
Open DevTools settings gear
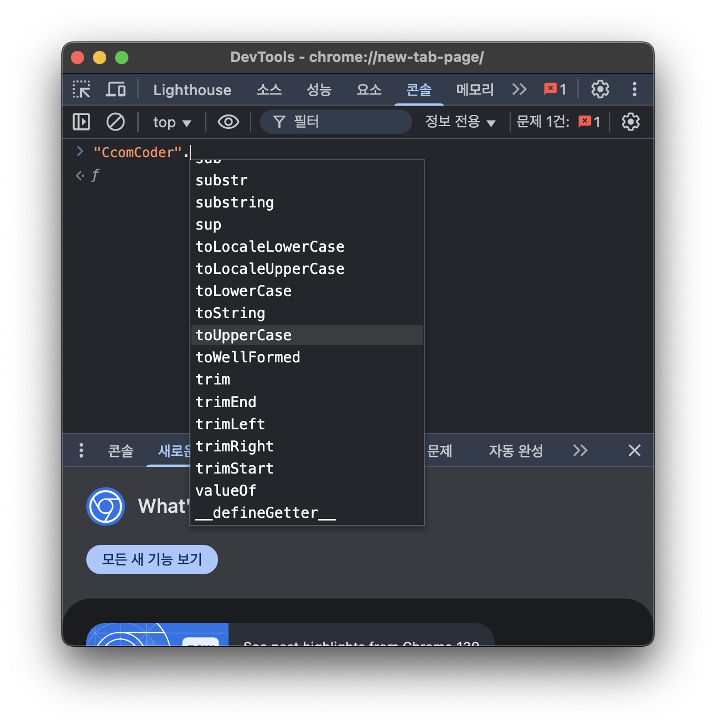coord(600,89)
